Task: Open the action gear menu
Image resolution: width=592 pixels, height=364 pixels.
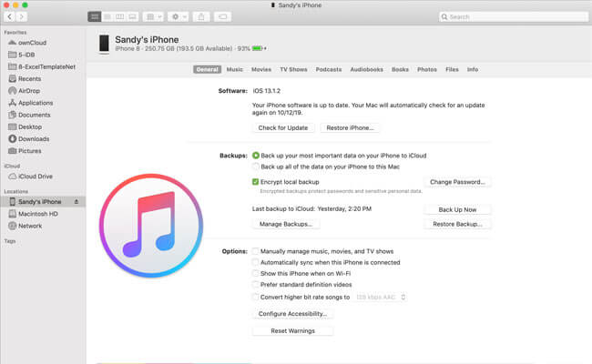Action: pos(179,16)
